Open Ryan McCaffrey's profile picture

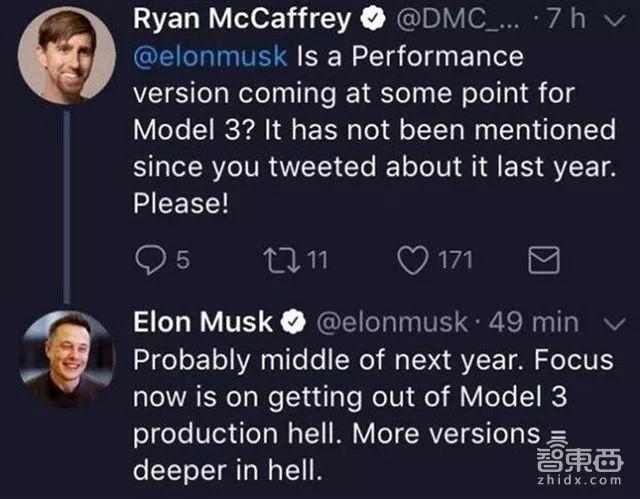point(66,55)
